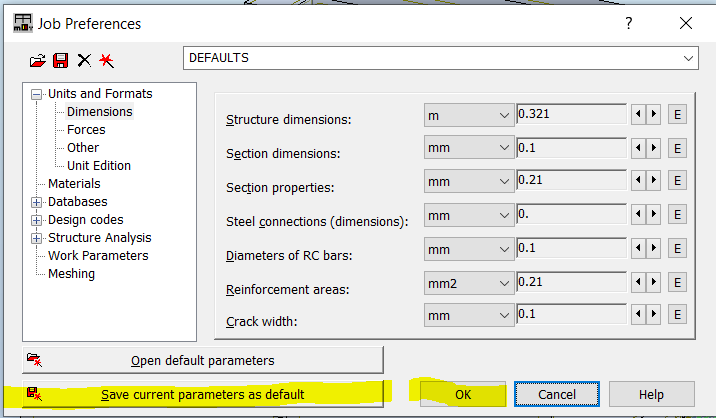Decrease decimal places for Diameters of RC bars

pyautogui.click(x=639, y=249)
